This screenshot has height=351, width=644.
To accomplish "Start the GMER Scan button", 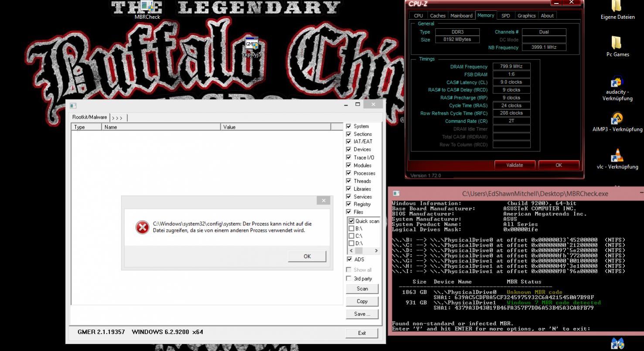I will (362, 289).
